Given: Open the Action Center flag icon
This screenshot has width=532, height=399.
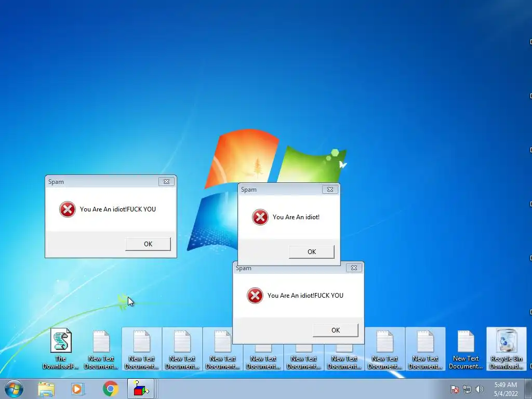Looking at the screenshot, I should [455, 389].
